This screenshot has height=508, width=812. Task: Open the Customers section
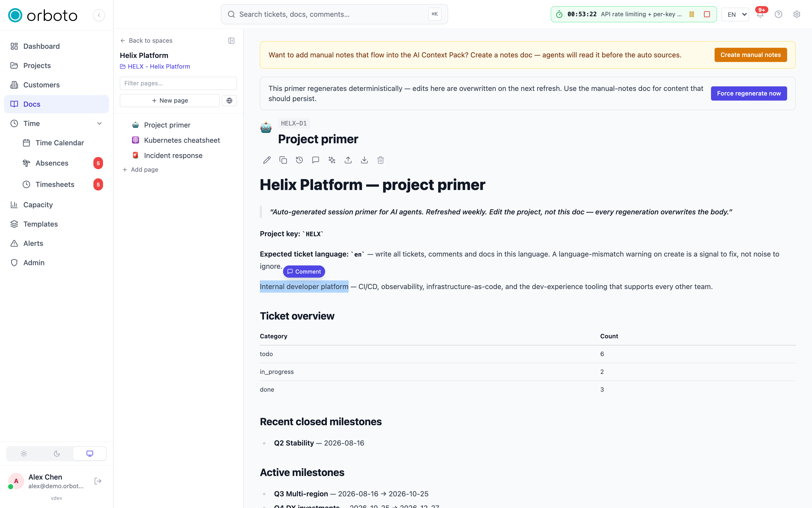[x=56, y=85]
